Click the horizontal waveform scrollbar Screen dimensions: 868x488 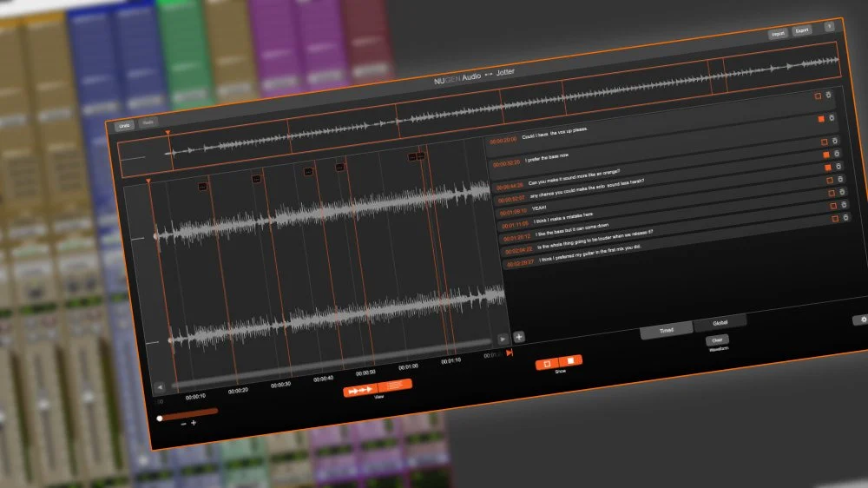pos(331,363)
